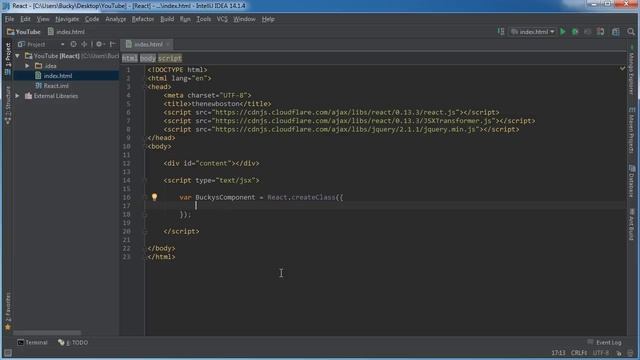Open the Ant Build side panel

(x=631, y=224)
